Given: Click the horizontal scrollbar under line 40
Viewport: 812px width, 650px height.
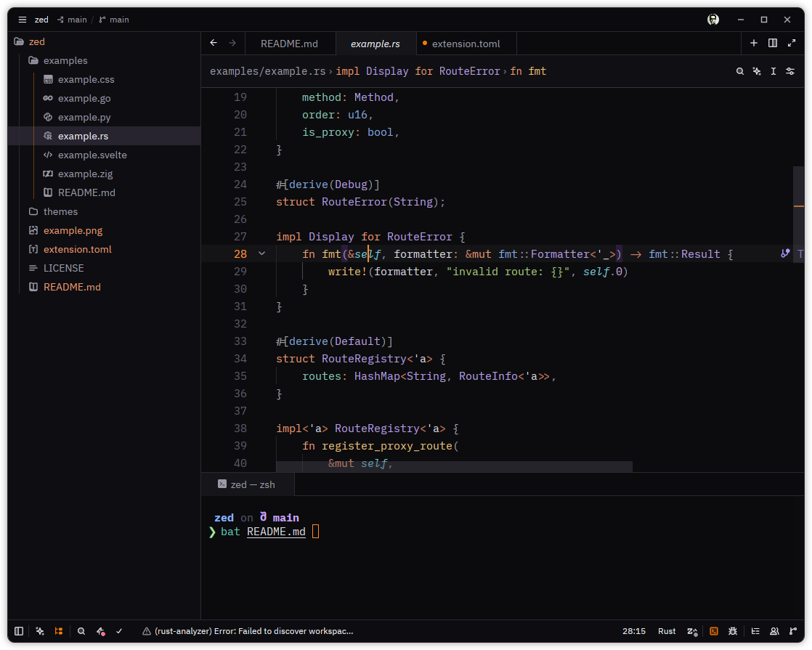Looking at the screenshot, I should (x=454, y=467).
